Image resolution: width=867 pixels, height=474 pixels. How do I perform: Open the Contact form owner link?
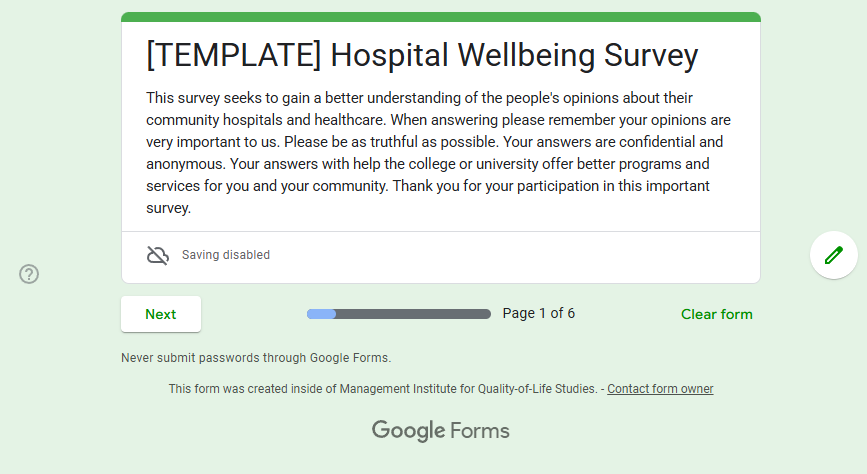coord(660,389)
